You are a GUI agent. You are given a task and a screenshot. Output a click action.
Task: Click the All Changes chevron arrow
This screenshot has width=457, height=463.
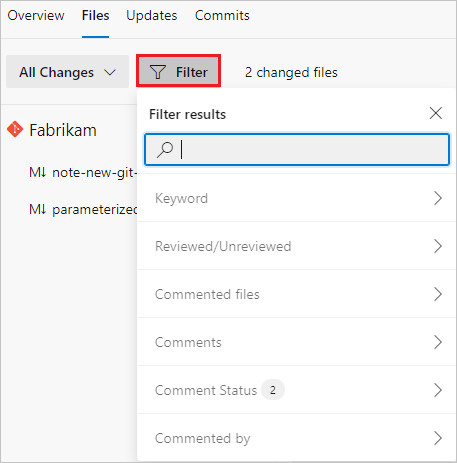coord(110,72)
